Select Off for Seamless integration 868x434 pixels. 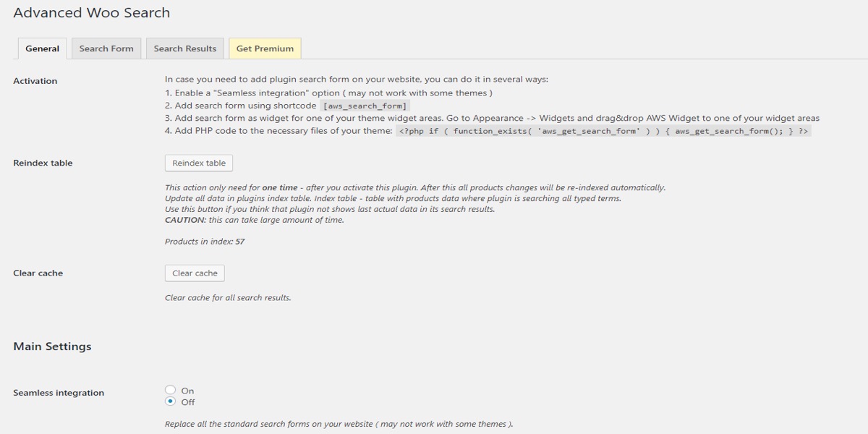pos(171,401)
